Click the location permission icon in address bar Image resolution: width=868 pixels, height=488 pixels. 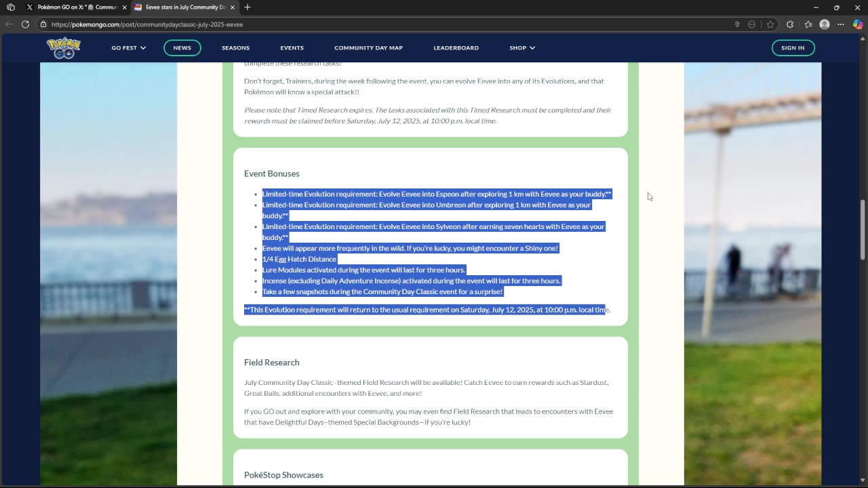[737, 24]
